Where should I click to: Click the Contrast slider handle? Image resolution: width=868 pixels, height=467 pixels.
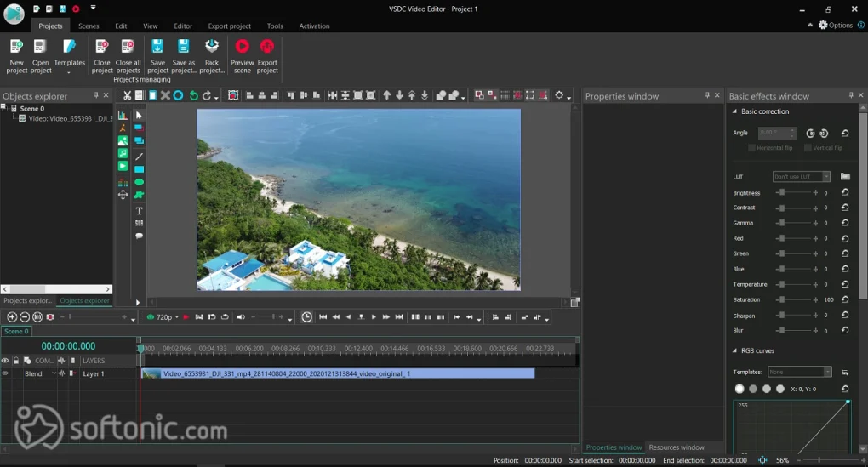point(782,208)
